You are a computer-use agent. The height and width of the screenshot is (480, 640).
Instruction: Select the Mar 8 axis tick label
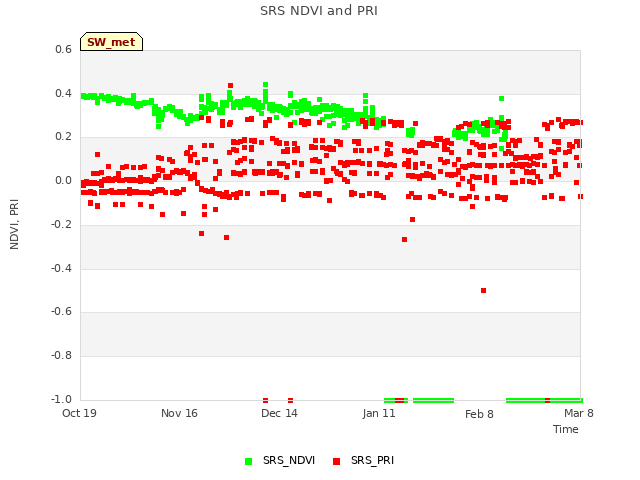(x=579, y=413)
